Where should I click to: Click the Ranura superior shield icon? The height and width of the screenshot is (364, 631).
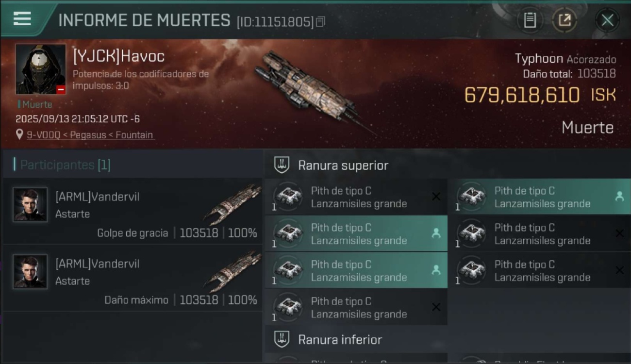[282, 165]
